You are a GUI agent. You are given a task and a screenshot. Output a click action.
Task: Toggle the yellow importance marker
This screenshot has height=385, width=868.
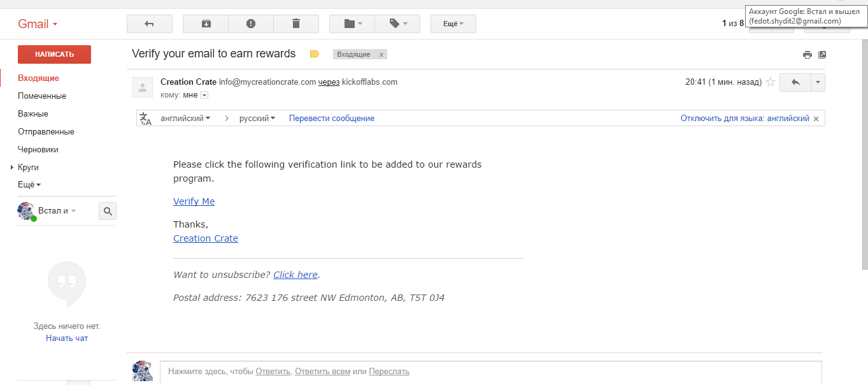(x=314, y=54)
